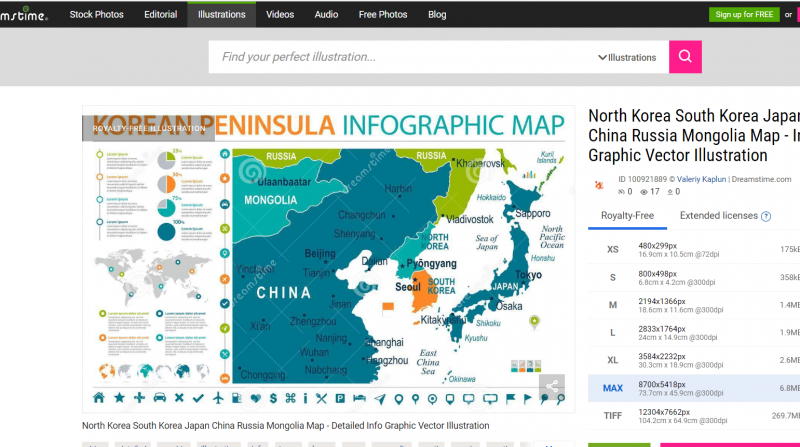Switch to the Extended licenses tab
Screen dimensions: 800x447
pyautogui.click(x=718, y=216)
